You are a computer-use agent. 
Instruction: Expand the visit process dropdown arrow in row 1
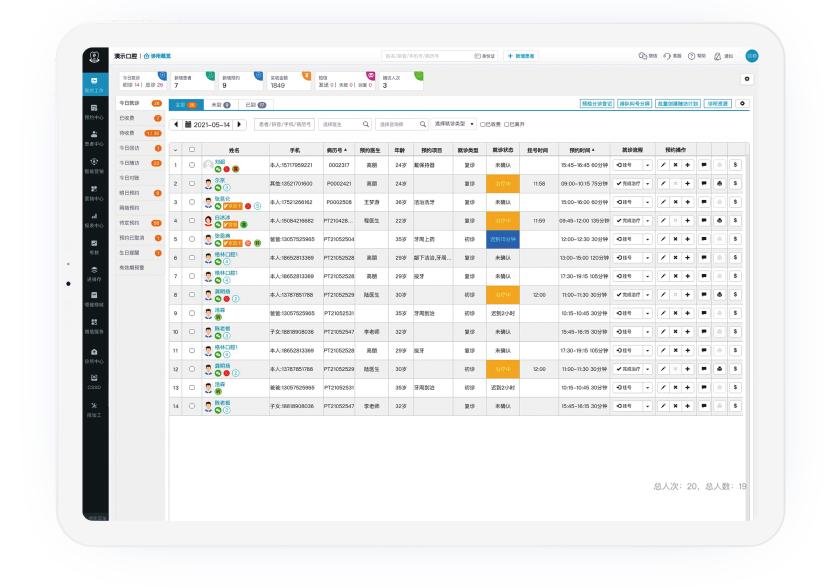point(647,165)
